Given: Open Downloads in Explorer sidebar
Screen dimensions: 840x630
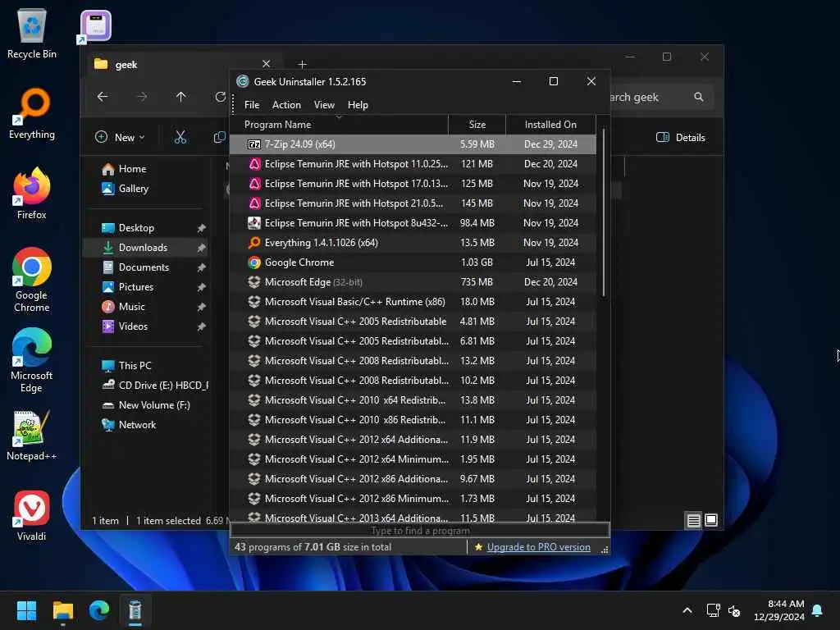Looking at the screenshot, I should 144,248.
